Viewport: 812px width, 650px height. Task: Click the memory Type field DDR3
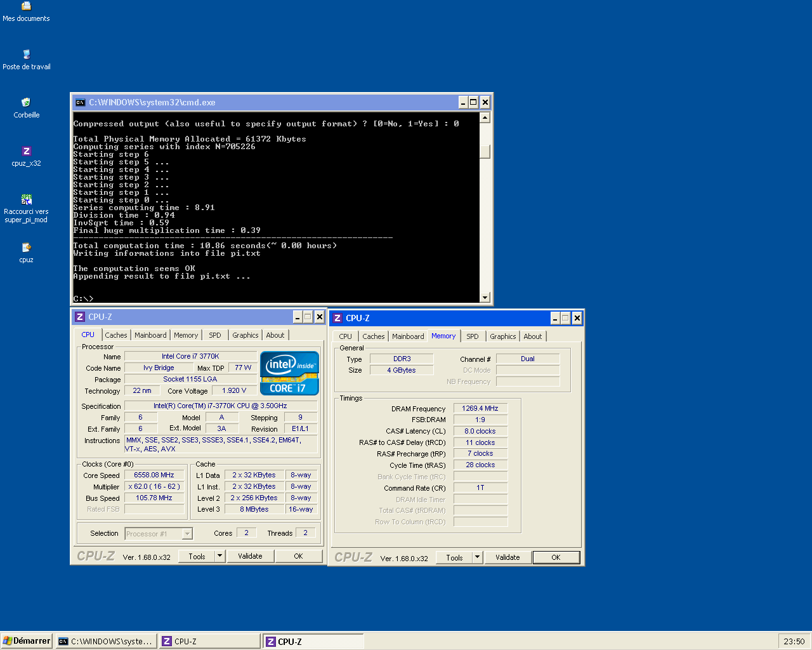[402, 359]
